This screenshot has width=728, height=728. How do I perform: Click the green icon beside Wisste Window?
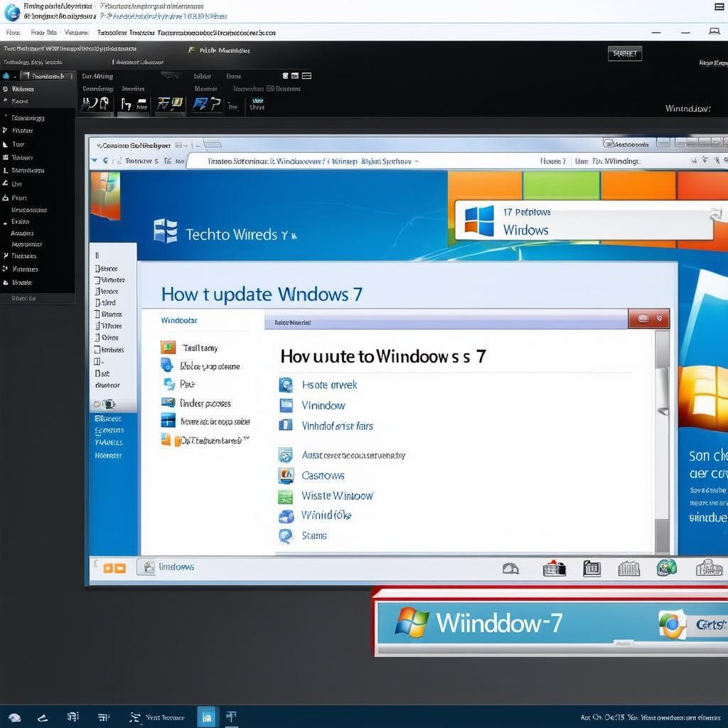[286, 496]
